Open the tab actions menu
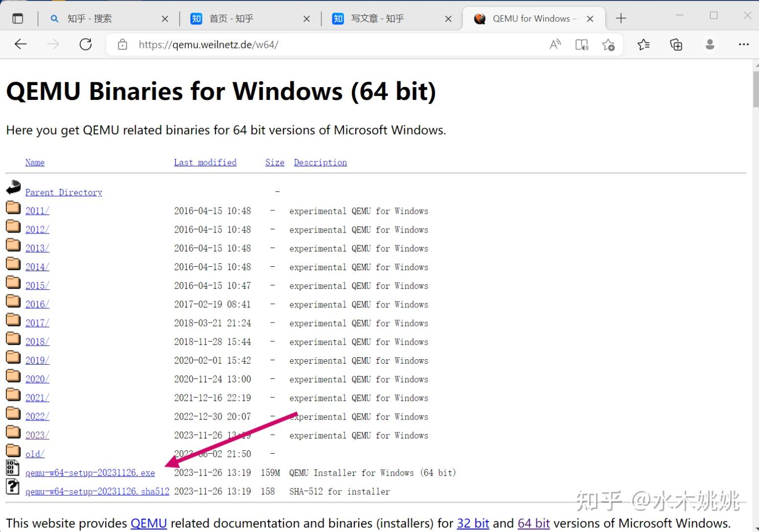759x532 pixels. [18, 18]
